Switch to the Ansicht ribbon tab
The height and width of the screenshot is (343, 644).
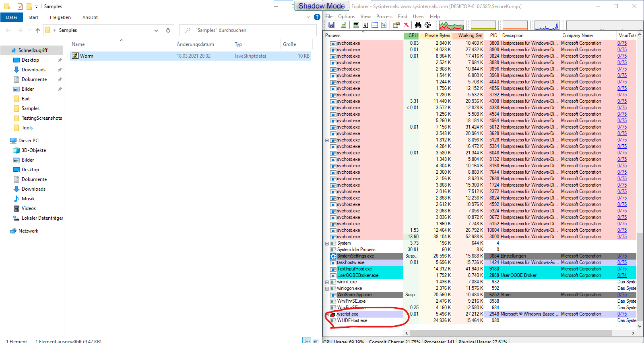[90, 17]
